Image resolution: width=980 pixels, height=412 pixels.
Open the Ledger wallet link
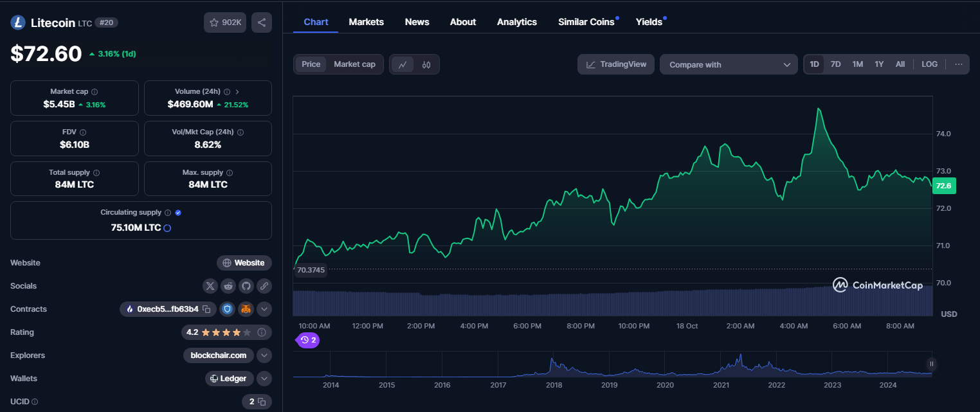click(x=230, y=379)
